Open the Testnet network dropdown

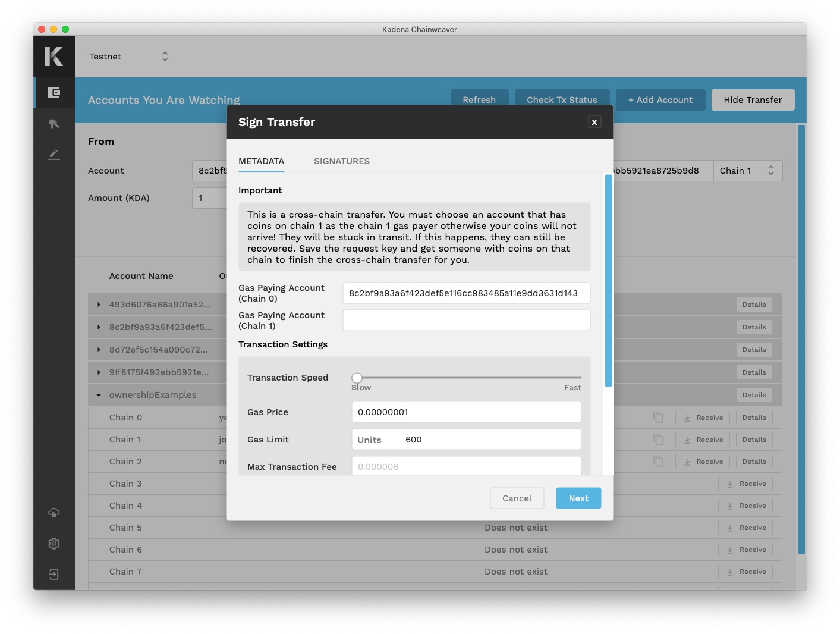pyautogui.click(x=129, y=57)
